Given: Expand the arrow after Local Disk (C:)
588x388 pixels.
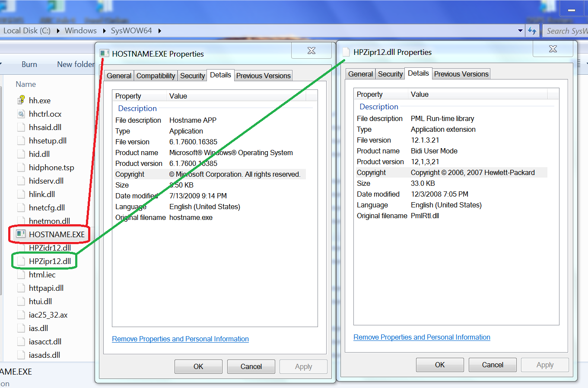Looking at the screenshot, I should [x=58, y=31].
